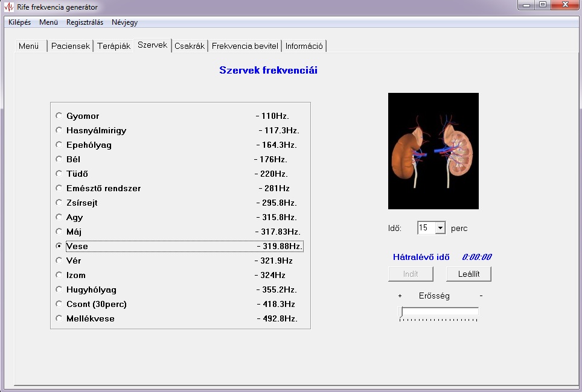Choose the Tüdő radio option
The width and height of the screenshot is (582, 392).
[59, 174]
